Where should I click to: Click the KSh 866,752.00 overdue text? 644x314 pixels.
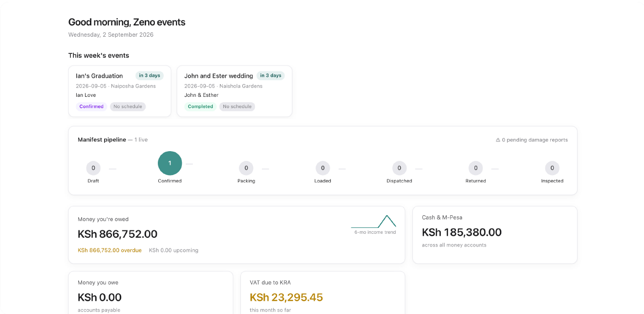(109, 250)
